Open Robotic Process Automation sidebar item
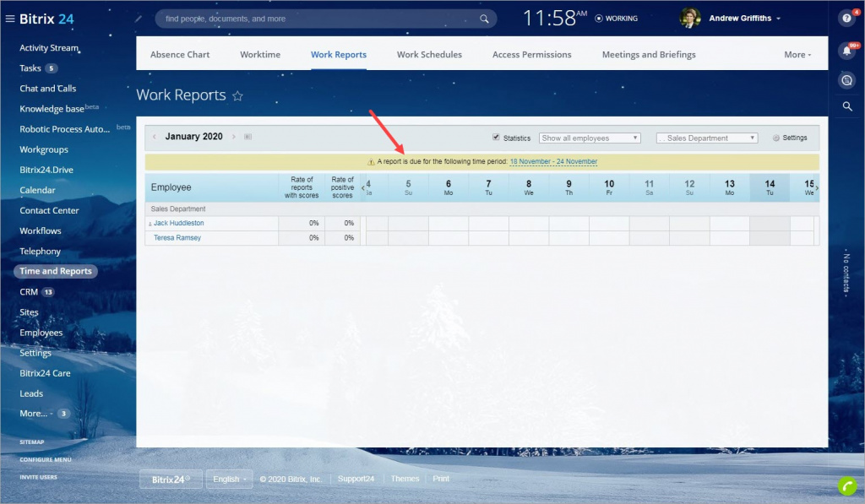The image size is (865, 504). [x=64, y=129]
